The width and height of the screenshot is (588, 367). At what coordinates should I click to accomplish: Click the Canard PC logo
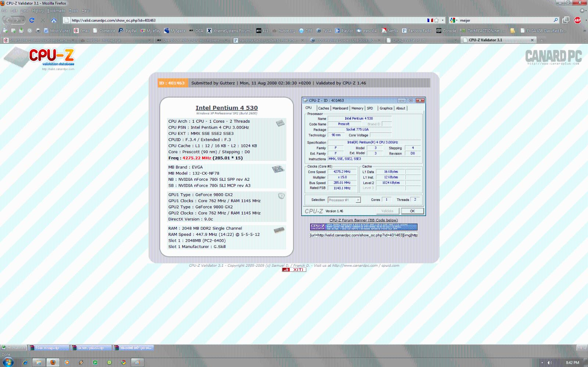[553, 57]
